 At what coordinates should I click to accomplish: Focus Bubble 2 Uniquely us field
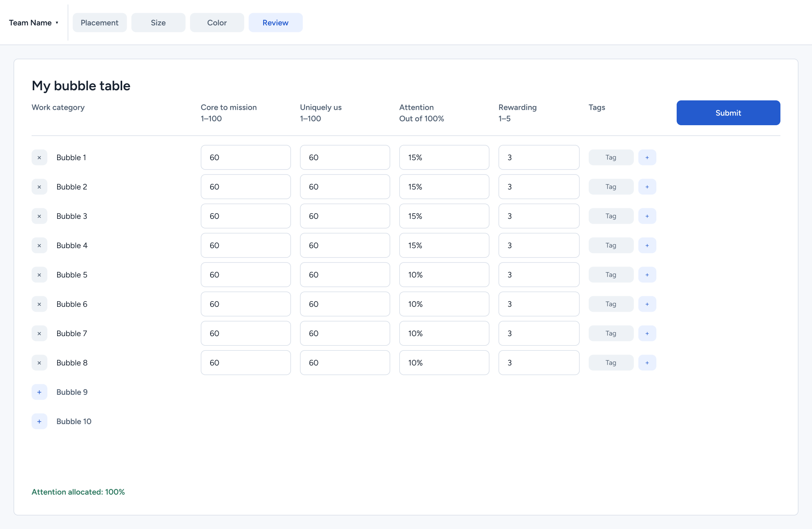pos(345,187)
